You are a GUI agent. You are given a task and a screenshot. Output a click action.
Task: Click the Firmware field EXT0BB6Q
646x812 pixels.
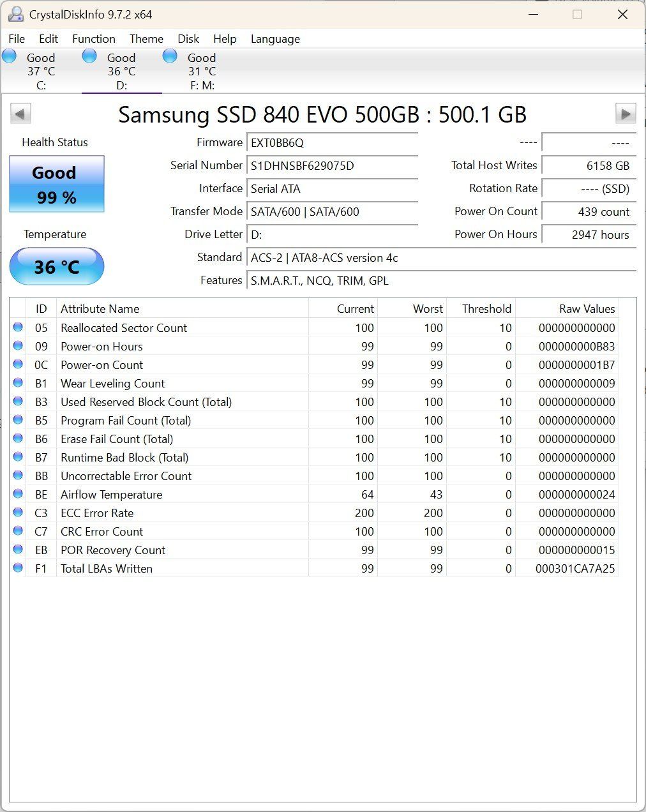click(333, 143)
